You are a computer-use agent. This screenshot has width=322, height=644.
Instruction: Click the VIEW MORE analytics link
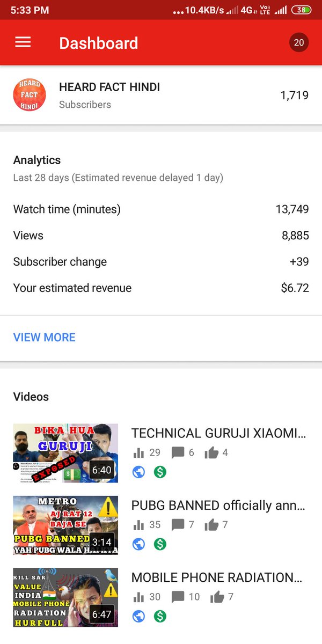45,337
